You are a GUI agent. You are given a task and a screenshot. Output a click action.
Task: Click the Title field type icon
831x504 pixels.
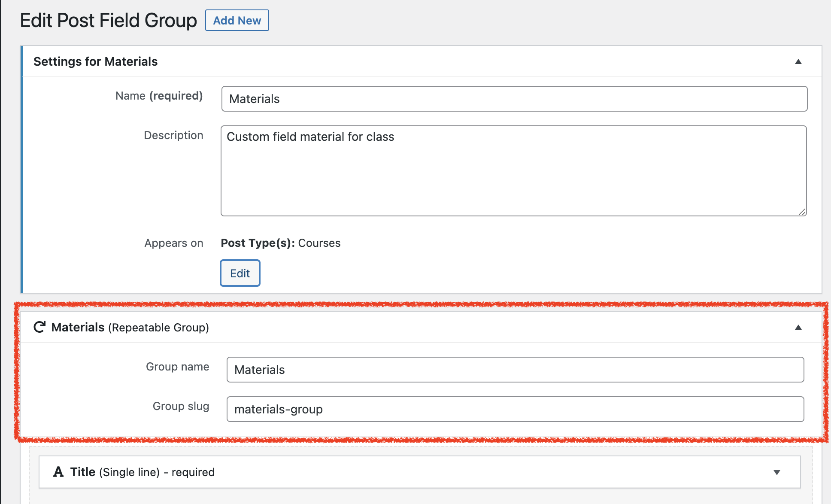[58, 472]
